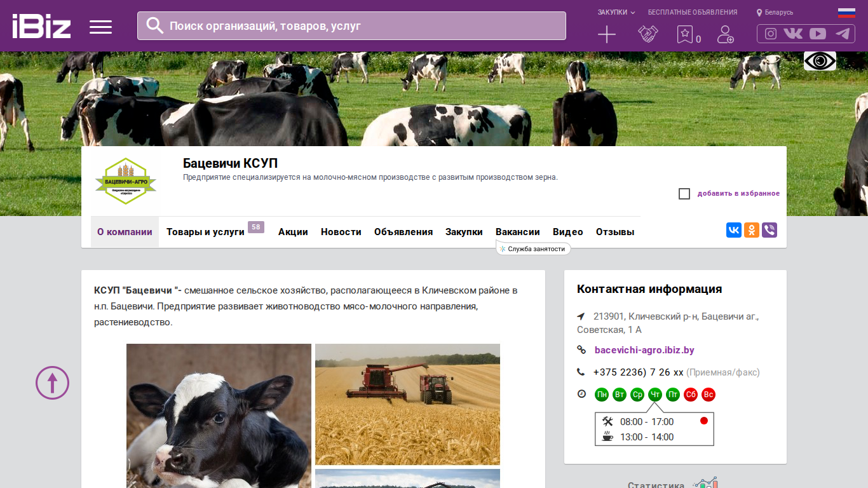This screenshot has height=488, width=868.
Task: Focus the search organizations input field
Action: tap(351, 26)
